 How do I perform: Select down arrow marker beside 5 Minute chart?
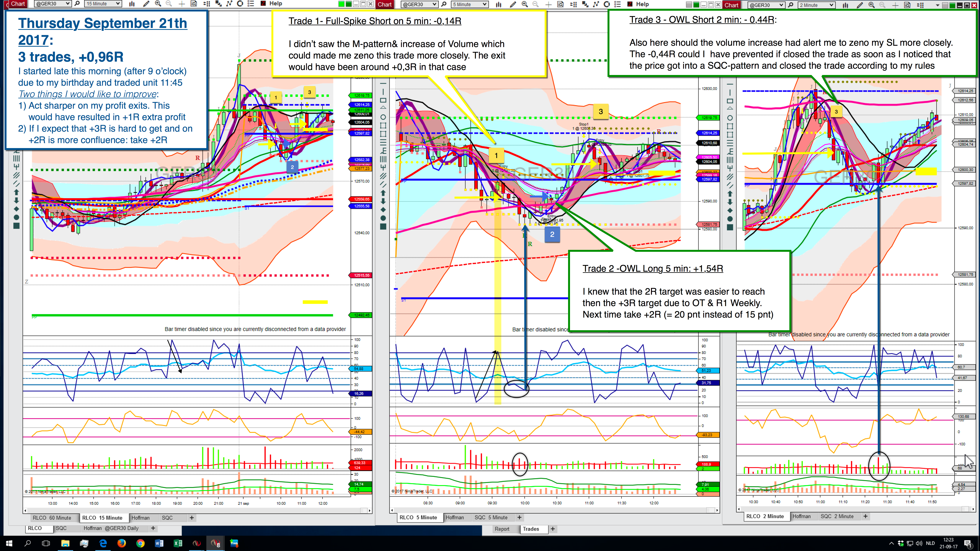[x=383, y=201]
